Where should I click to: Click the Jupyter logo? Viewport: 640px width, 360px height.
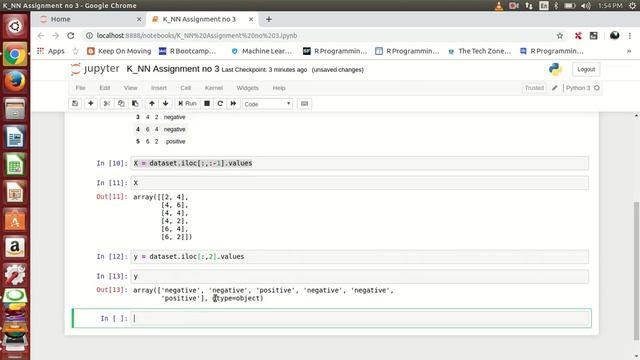(95, 69)
